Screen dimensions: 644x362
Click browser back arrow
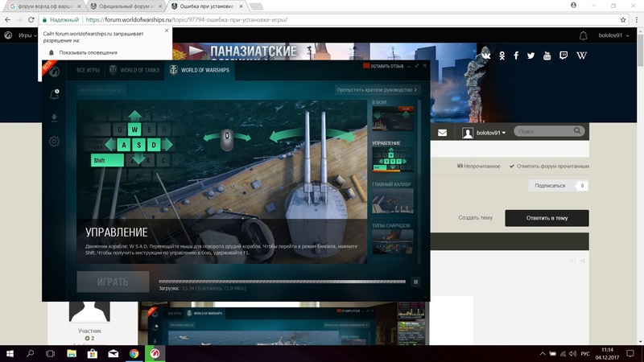[x=8, y=19]
